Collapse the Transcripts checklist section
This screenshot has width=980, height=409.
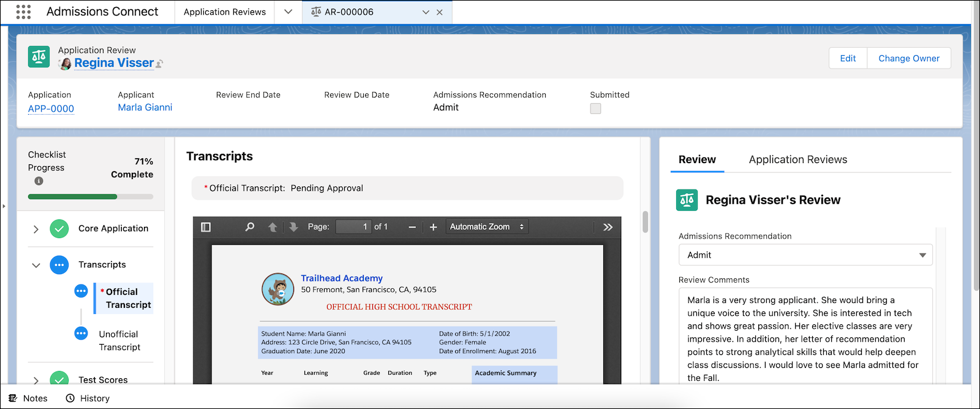(36, 265)
